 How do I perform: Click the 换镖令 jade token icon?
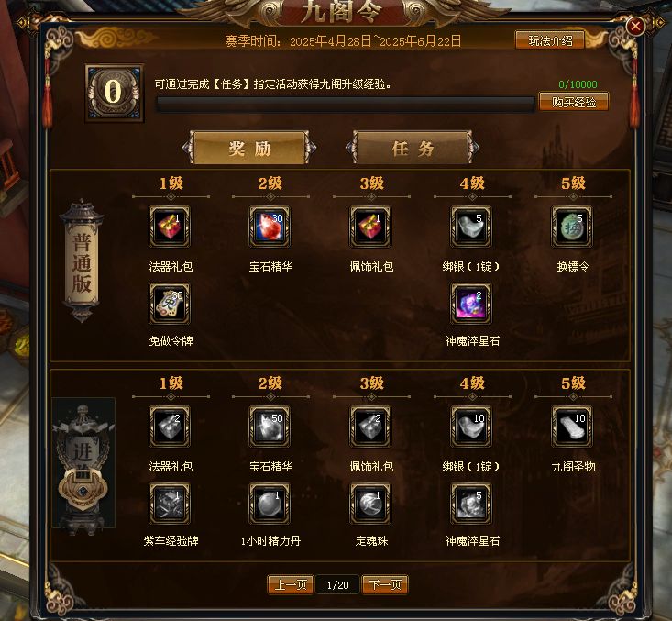pyautogui.click(x=573, y=227)
